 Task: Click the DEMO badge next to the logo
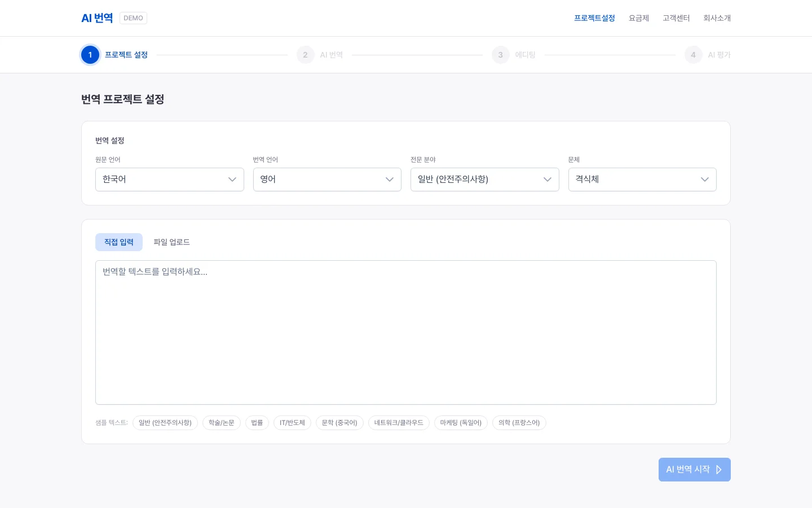tap(133, 17)
